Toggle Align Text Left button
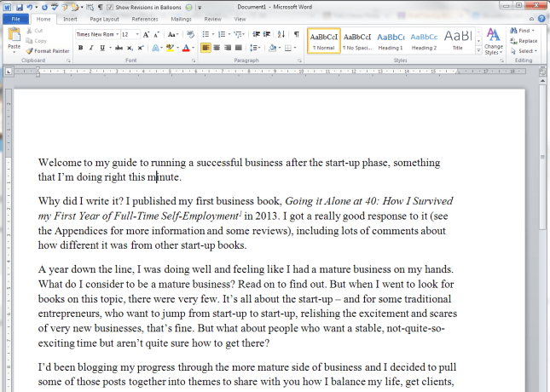 [206, 48]
